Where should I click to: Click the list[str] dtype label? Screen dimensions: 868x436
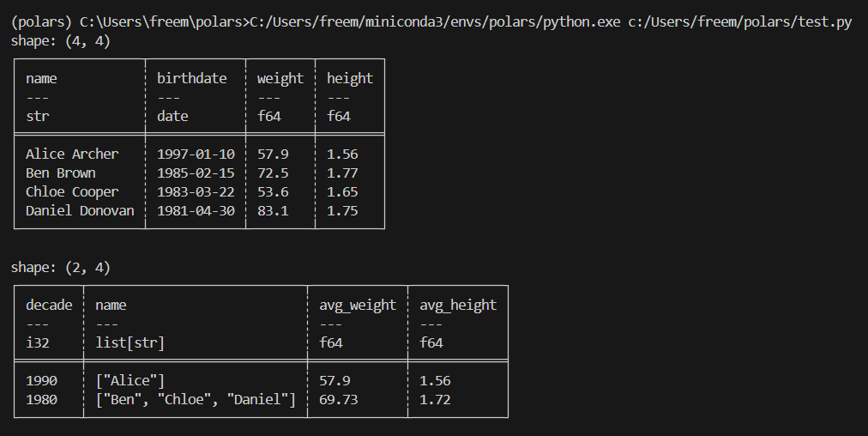(x=130, y=343)
